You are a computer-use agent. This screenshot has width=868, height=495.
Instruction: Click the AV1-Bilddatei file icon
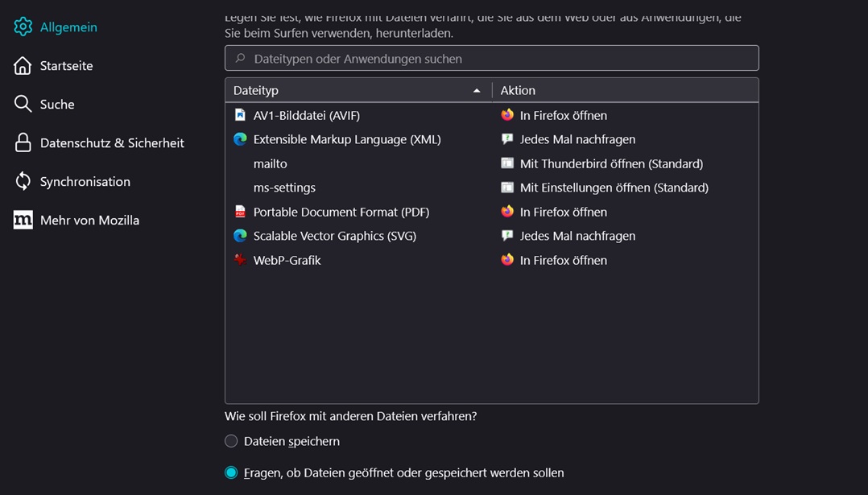(241, 115)
